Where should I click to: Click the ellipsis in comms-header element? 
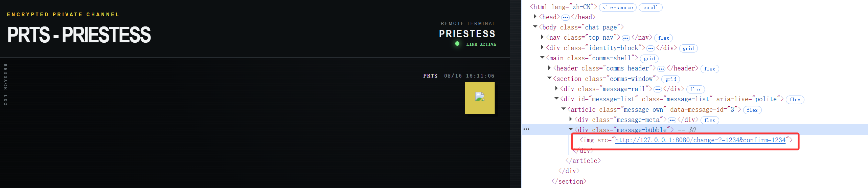[x=661, y=69]
